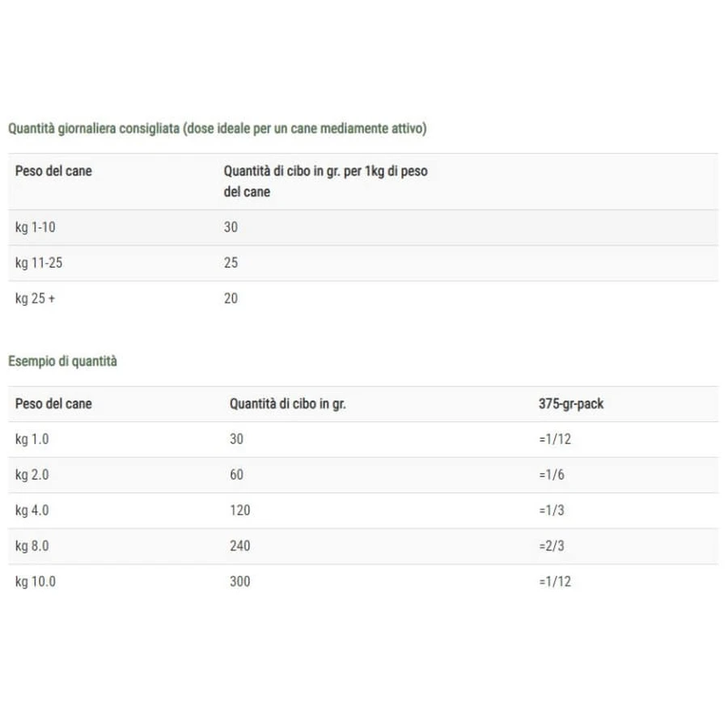Select the 'kg 10.0' row cell
Screen dimensions: 728x728
coord(36,582)
